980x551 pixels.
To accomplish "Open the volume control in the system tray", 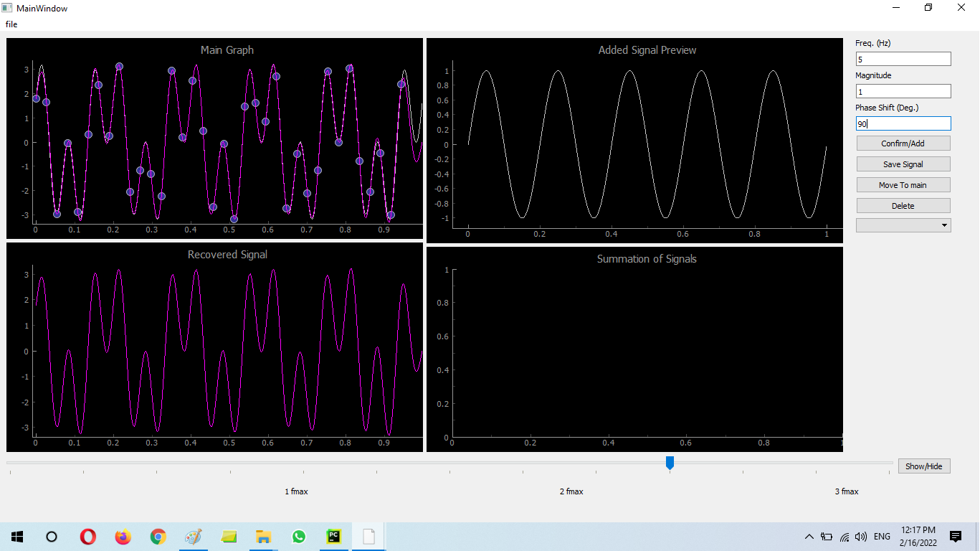I will click(x=861, y=536).
